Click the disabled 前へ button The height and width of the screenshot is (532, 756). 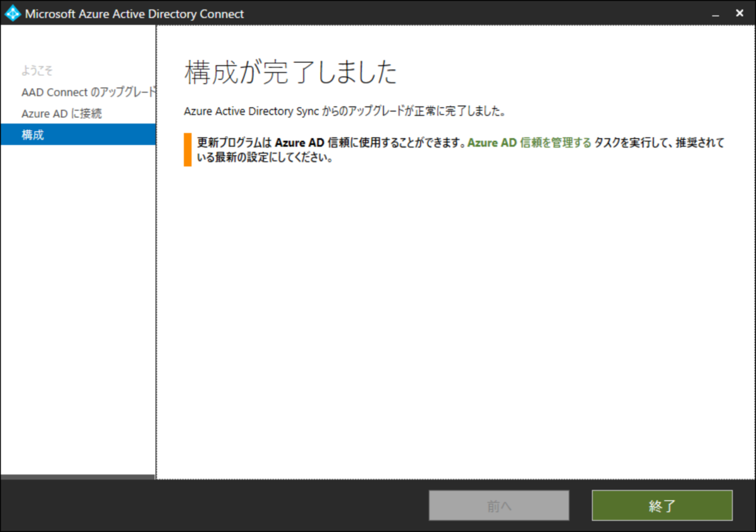tap(499, 506)
